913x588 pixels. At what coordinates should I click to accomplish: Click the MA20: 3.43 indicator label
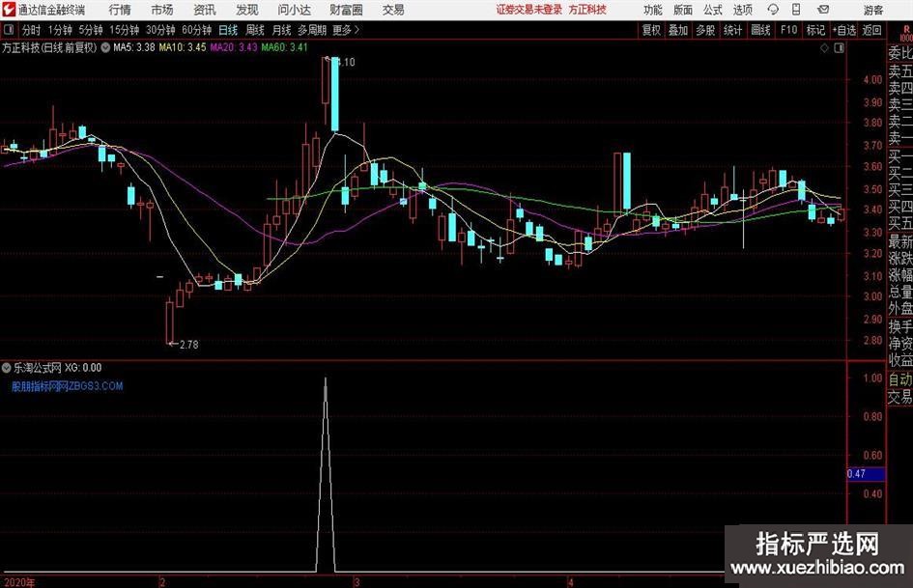pos(234,47)
